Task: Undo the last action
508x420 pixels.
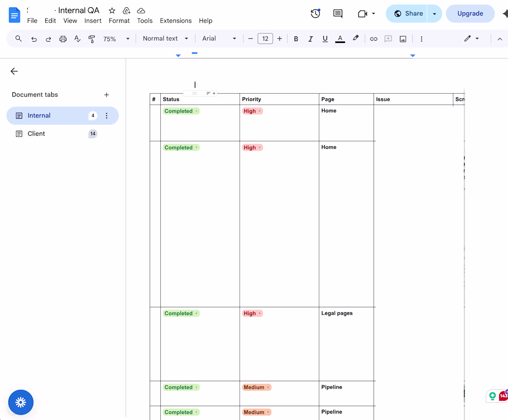Action: (x=34, y=39)
